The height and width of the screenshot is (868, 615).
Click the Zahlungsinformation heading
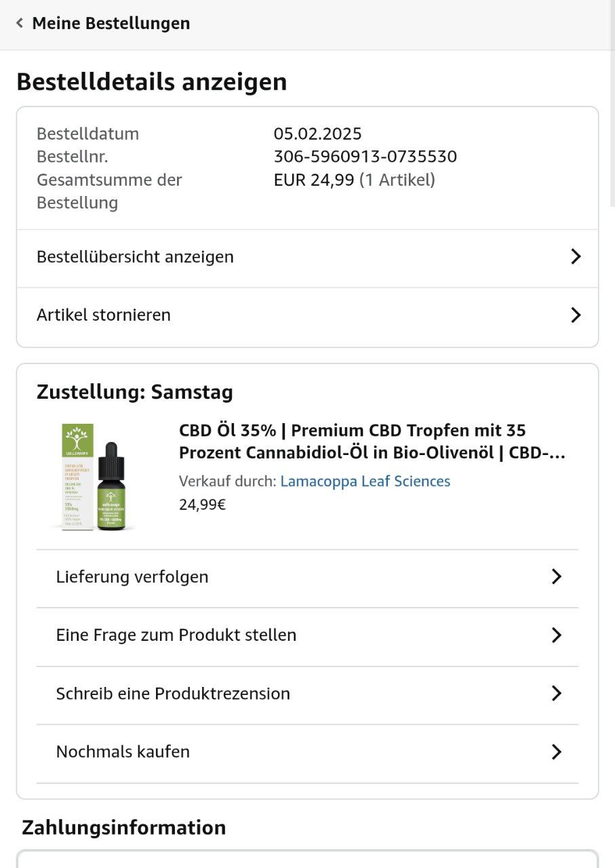(123, 827)
